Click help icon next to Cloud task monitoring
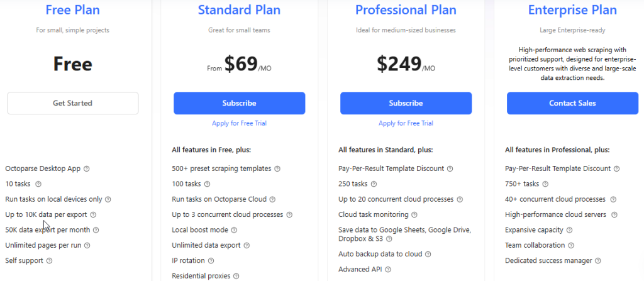Image resolution: width=644 pixels, height=281 pixels. [x=414, y=215]
